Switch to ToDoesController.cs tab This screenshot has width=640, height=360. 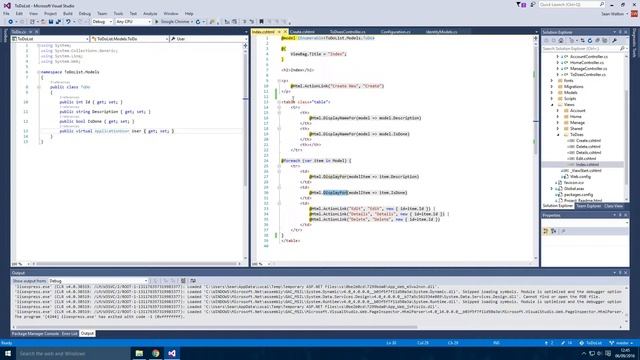348,32
